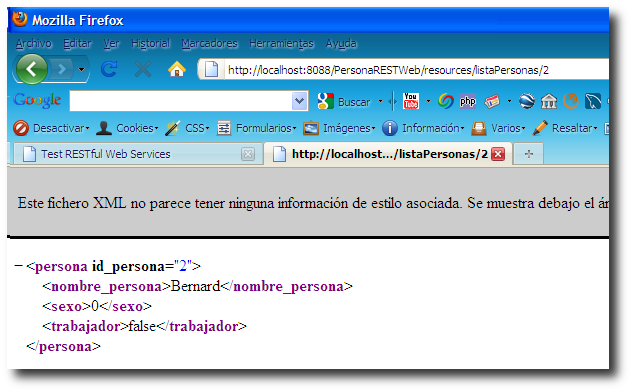Open the CSS toolbar menu
This screenshot has height=392, width=632.
click(187, 128)
